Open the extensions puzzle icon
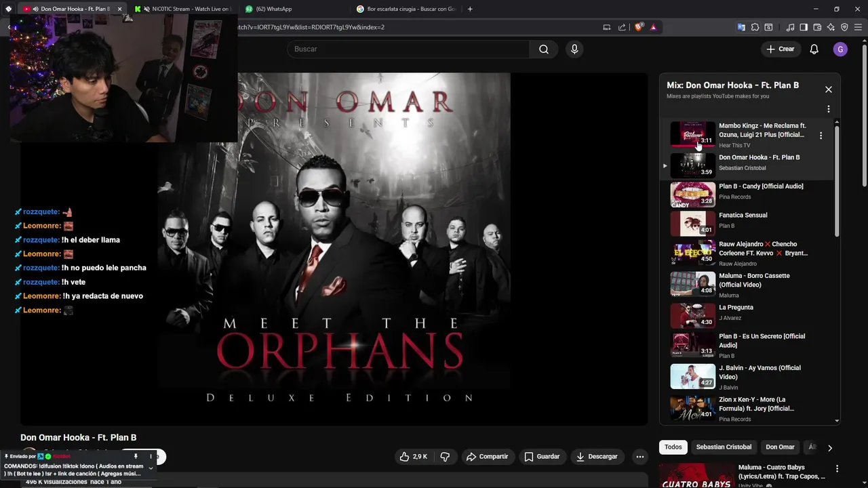The image size is (868, 488). click(755, 27)
